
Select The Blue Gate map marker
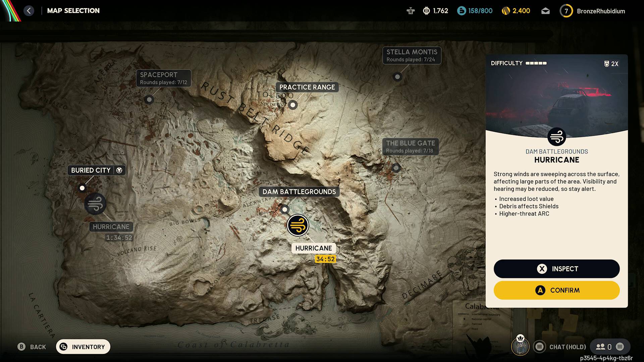[x=396, y=168]
